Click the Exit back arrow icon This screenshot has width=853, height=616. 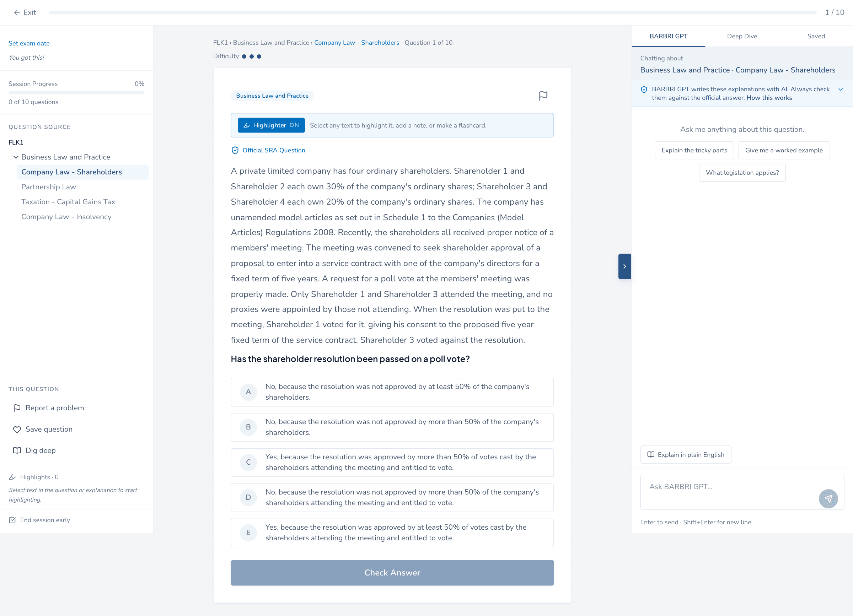click(x=17, y=12)
